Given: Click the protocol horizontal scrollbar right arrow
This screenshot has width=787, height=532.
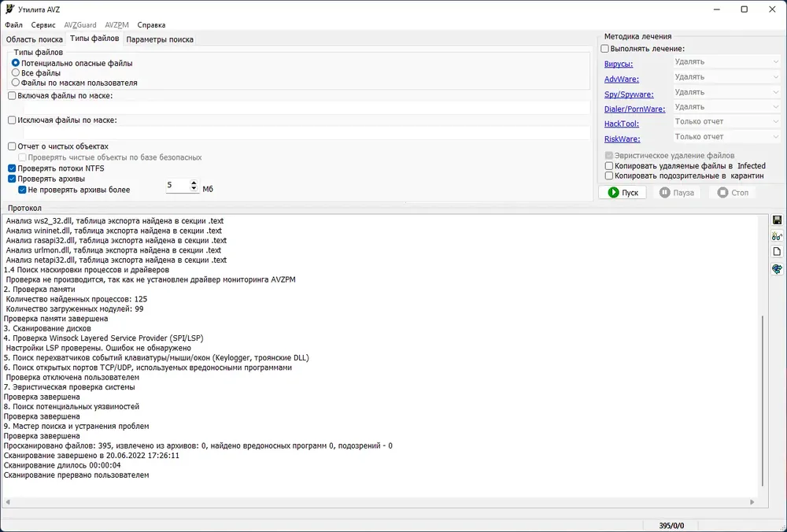Looking at the screenshot, I should pyautogui.click(x=752, y=502).
